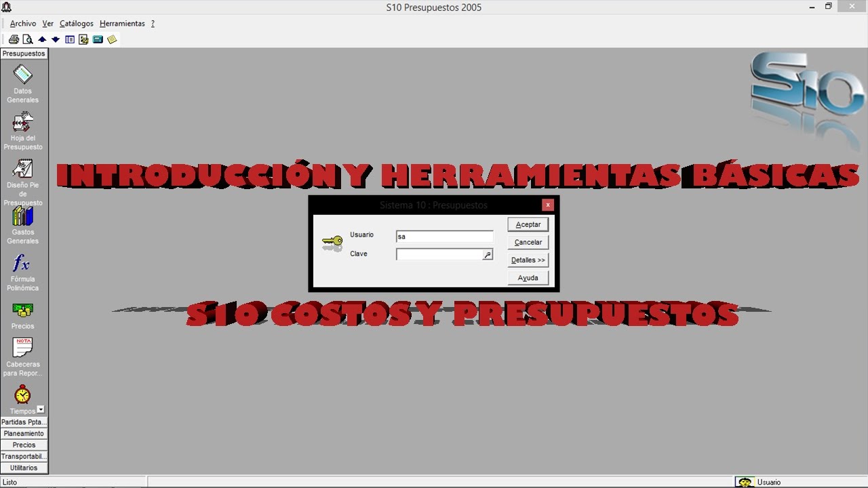Click the yellow sticky note toolbar icon
Viewport: 868px width, 488px height.
coord(112,39)
